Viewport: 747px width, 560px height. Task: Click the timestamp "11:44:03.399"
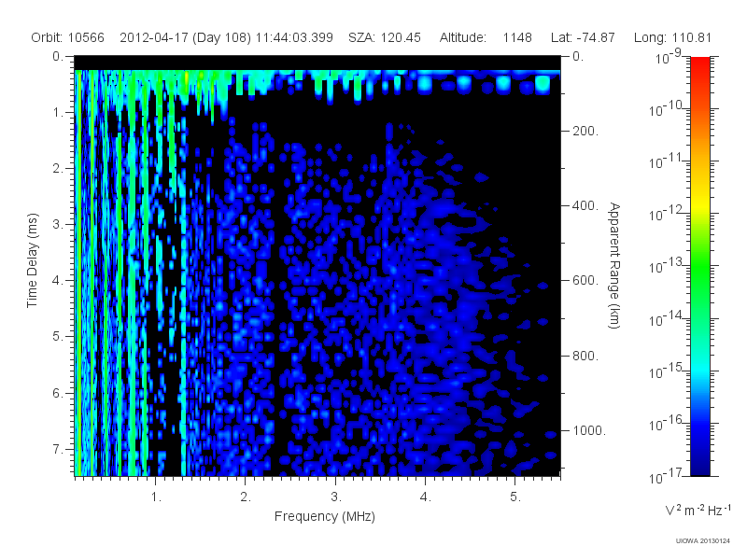coord(294,37)
